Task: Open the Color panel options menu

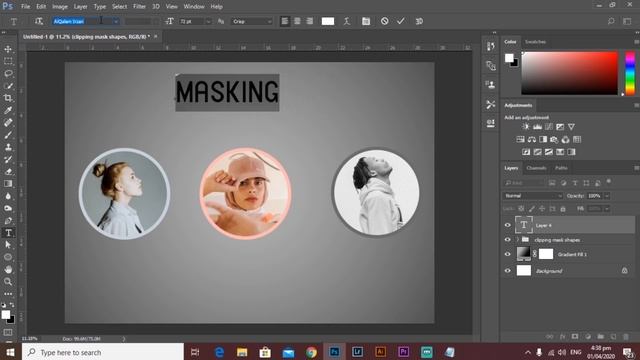Action: 636,42
